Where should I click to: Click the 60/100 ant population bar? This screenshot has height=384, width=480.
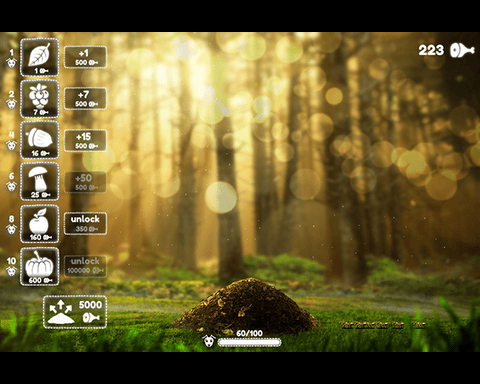tap(249, 342)
